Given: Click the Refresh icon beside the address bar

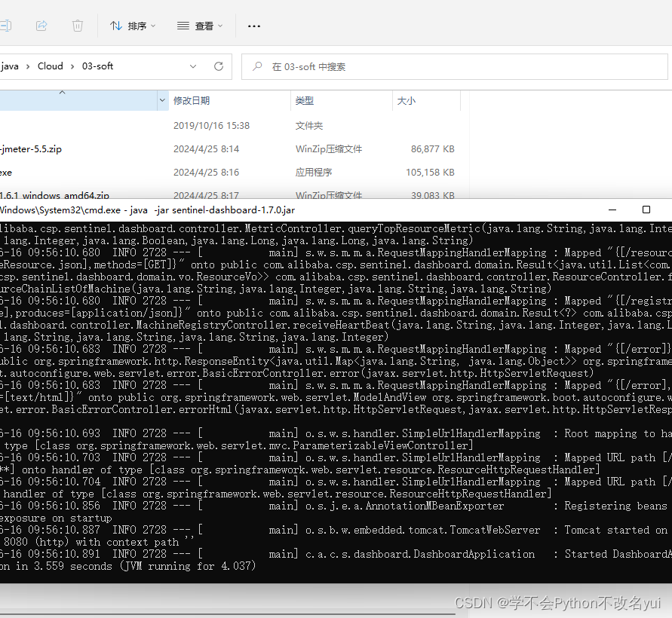Looking at the screenshot, I should coord(218,66).
